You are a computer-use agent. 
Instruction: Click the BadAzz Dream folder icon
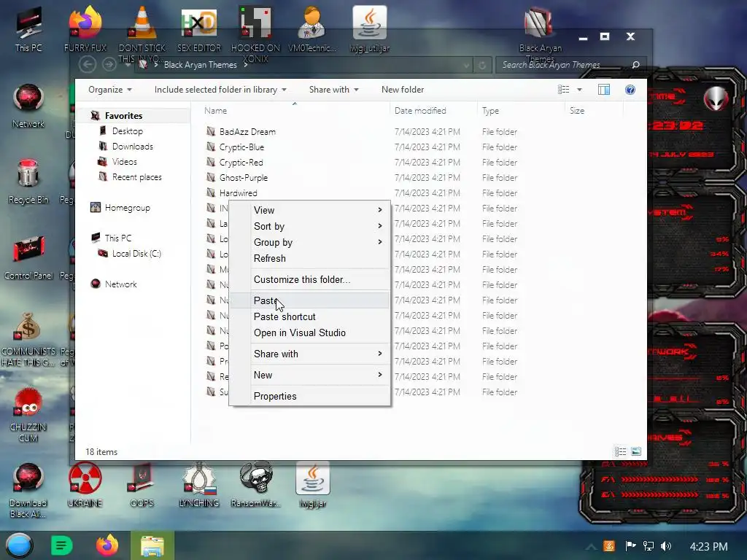211,131
